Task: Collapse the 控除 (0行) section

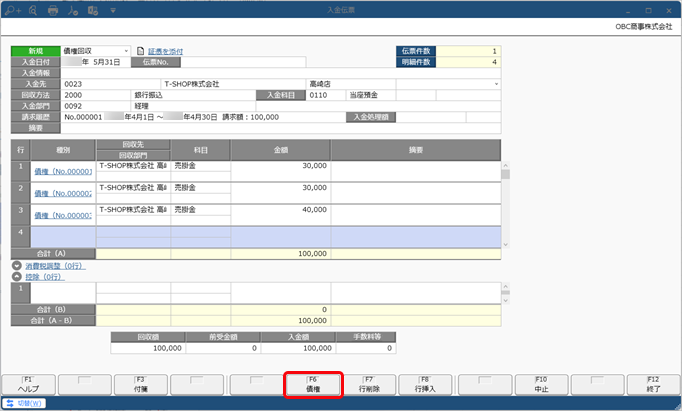Action: pos(17,276)
